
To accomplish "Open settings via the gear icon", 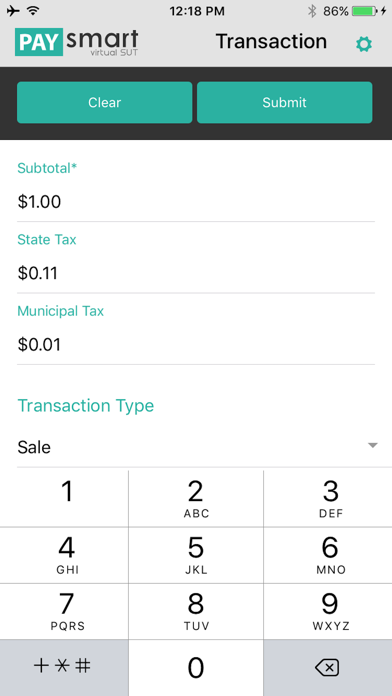I will [364, 44].
